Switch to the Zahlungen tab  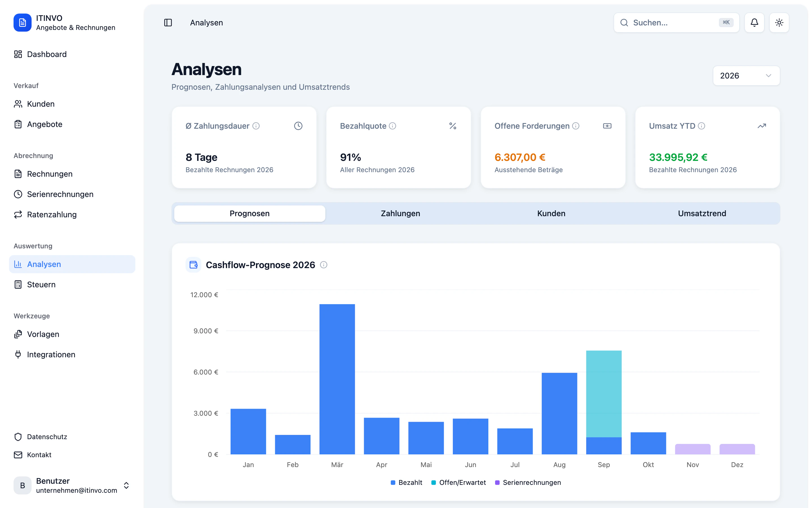(x=400, y=213)
